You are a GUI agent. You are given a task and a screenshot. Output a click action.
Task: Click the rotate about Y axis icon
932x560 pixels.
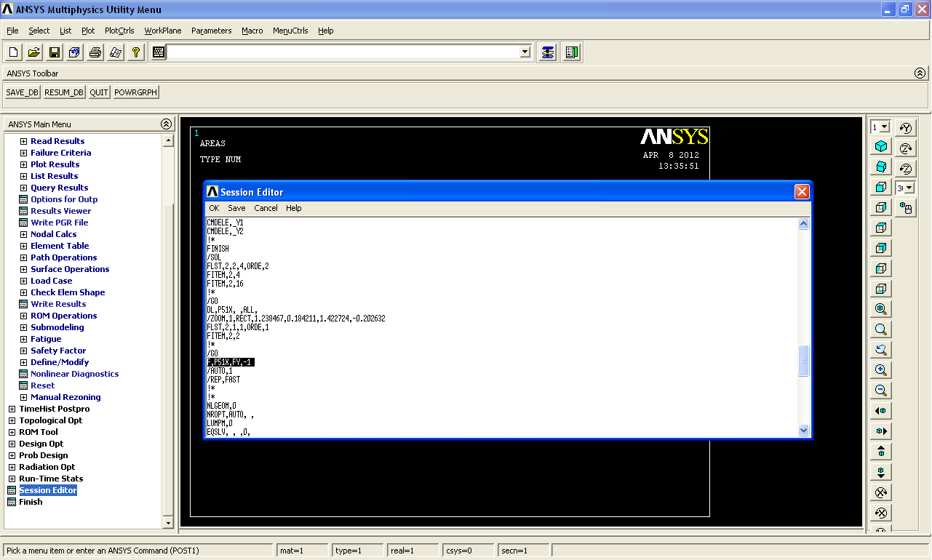coord(906,128)
